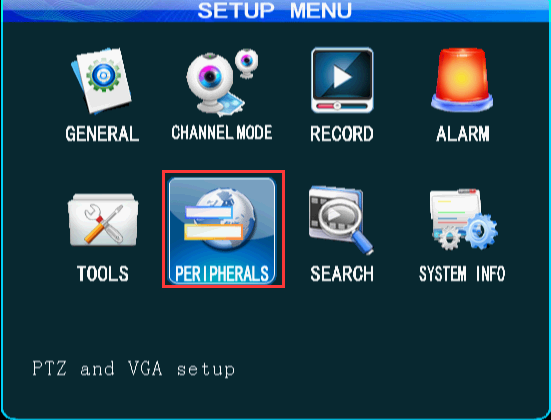This screenshot has width=551, height=420.
Task: Click the GENERAL label
Action: pyautogui.click(x=102, y=134)
